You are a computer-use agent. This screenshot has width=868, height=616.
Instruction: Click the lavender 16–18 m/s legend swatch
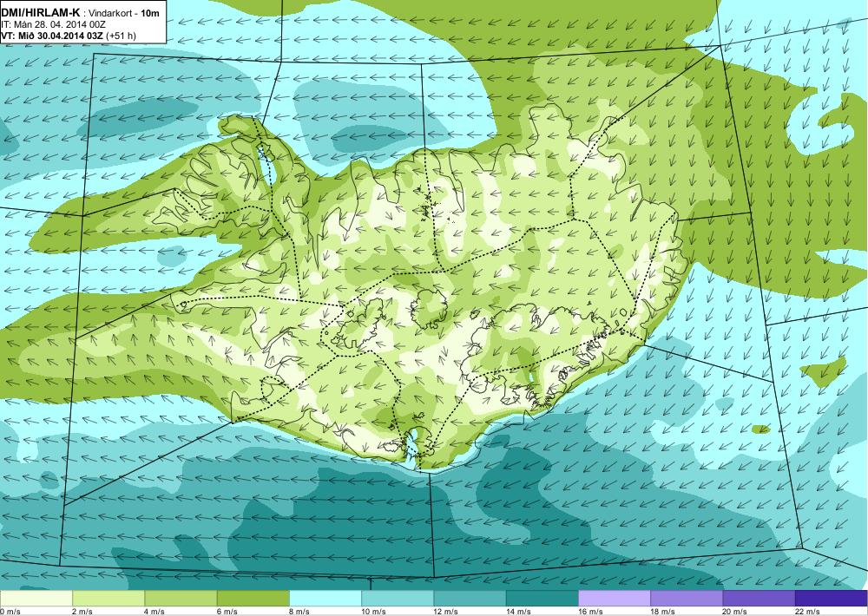[615, 599]
